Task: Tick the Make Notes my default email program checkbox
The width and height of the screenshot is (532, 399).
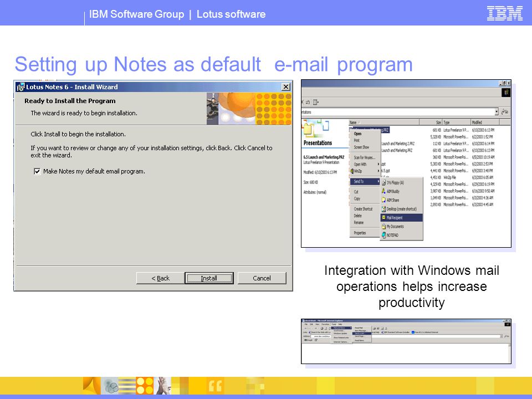Action: tap(37, 171)
